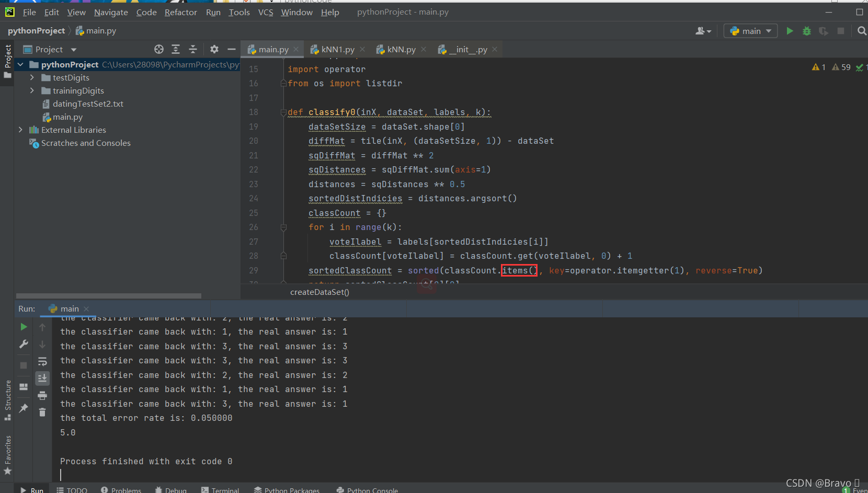This screenshot has width=868, height=493.
Task: Open Project panel settings gear
Action: coord(214,49)
